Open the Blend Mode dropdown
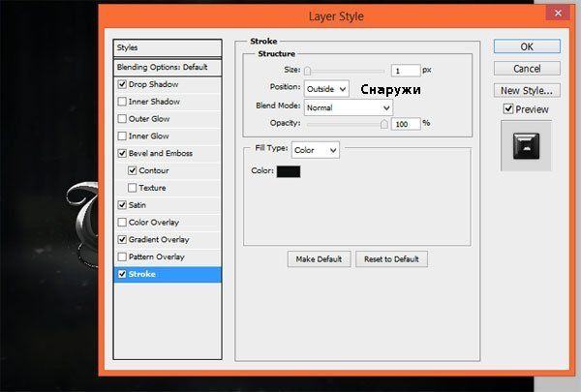 tap(349, 107)
